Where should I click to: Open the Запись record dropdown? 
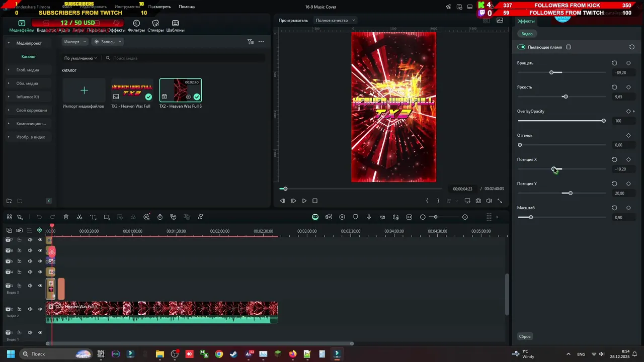pos(108,42)
